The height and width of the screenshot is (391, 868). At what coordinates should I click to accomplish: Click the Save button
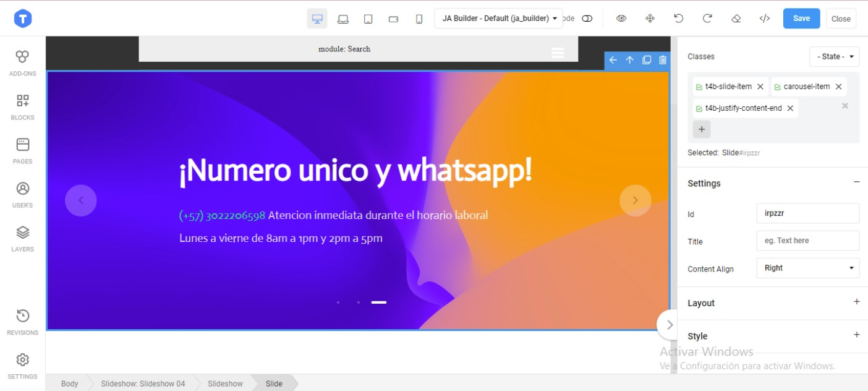(801, 19)
